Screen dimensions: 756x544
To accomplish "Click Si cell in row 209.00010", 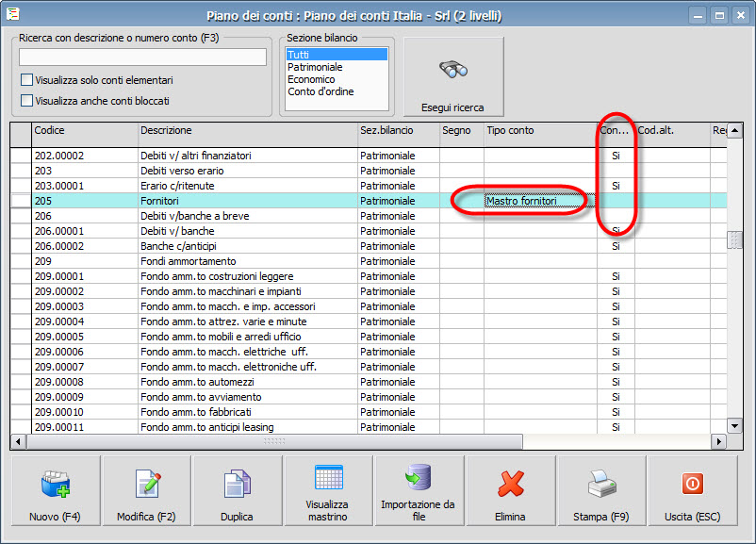I will pos(616,412).
